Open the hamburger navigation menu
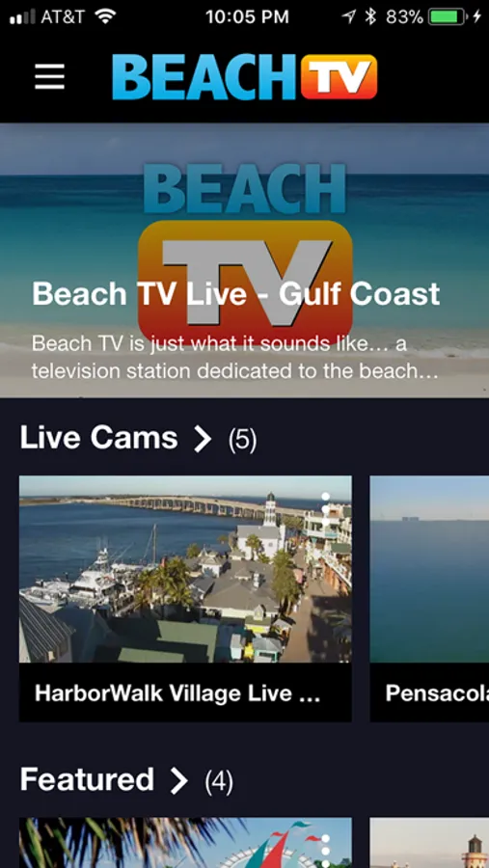The image size is (489, 868). [49, 76]
